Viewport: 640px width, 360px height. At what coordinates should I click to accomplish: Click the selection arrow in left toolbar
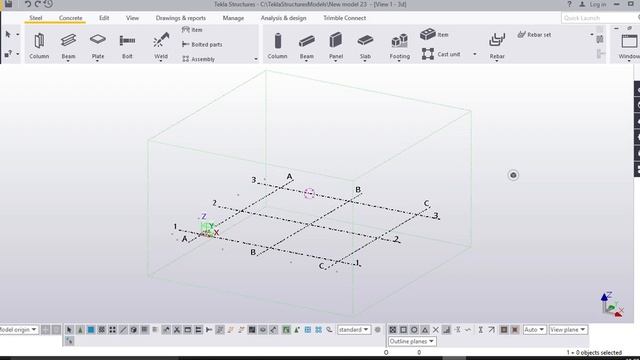8,35
